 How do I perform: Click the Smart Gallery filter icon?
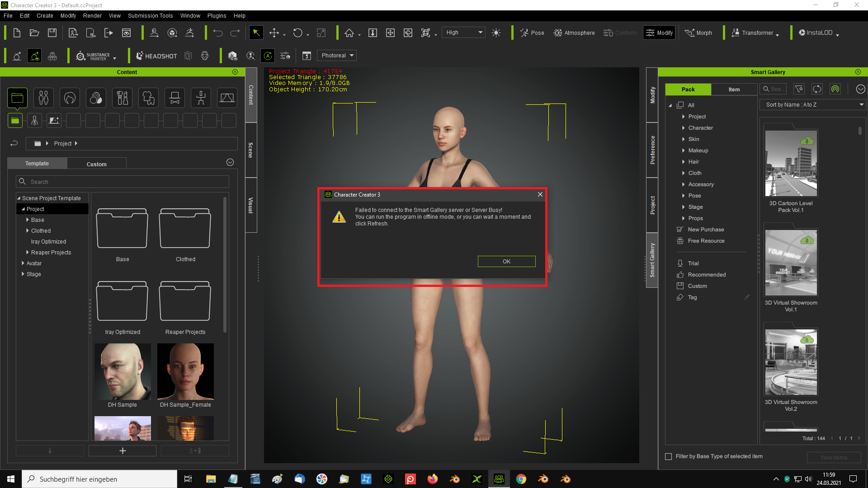(x=799, y=89)
